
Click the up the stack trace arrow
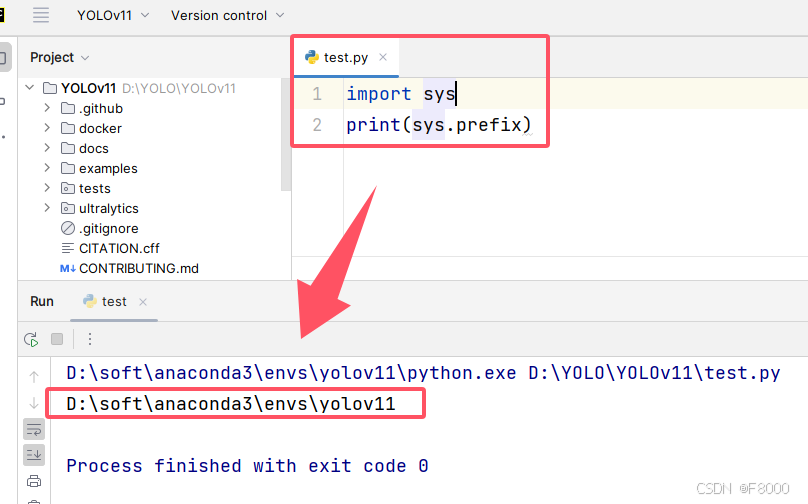point(34,377)
